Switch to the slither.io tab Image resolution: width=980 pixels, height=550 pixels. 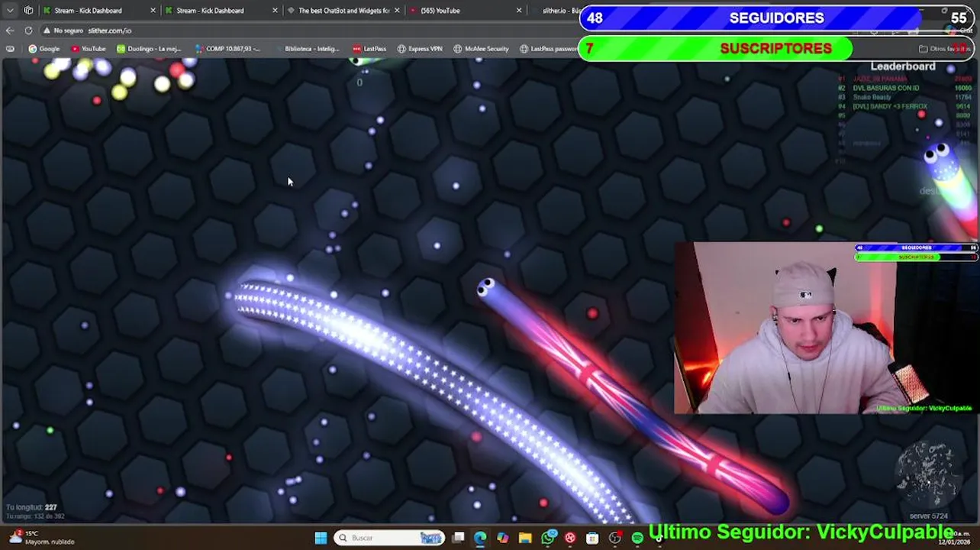point(557,11)
